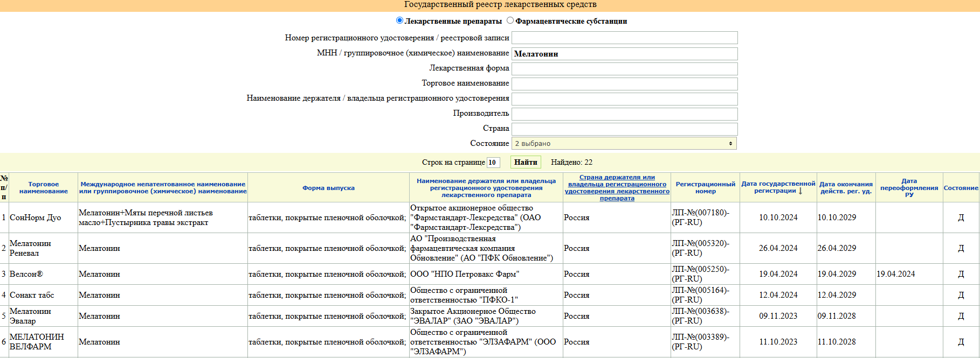Sort by Форма выпуска column header

[328, 188]
